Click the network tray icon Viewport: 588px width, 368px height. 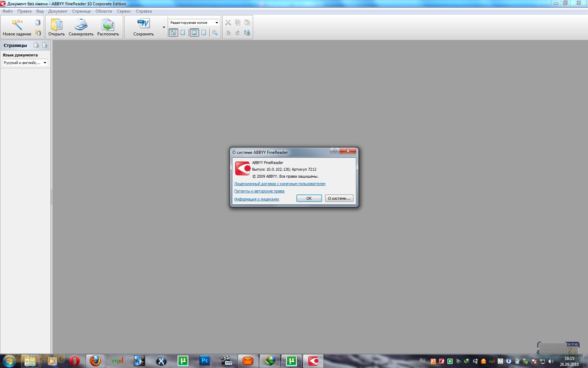point(542,361)
